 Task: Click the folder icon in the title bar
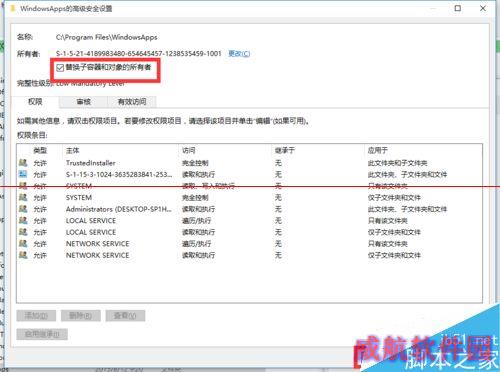point(13,8)
